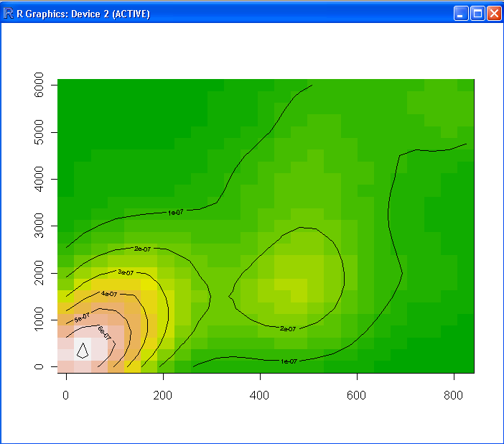Click the 5e-07 contour label
This screenshot has width=504, height=444.
pyautogui.click(x=82, y=317)
